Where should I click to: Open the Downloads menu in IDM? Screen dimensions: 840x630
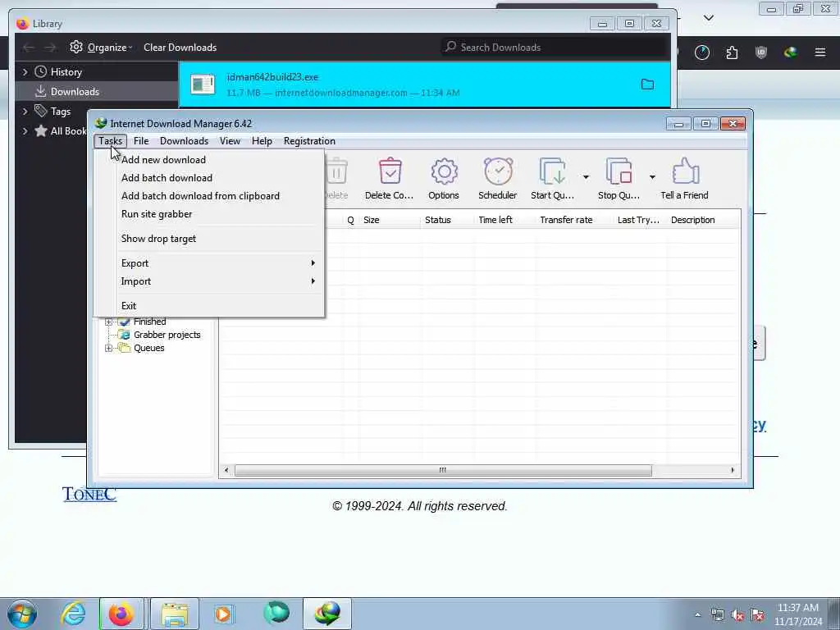(184, 141)
